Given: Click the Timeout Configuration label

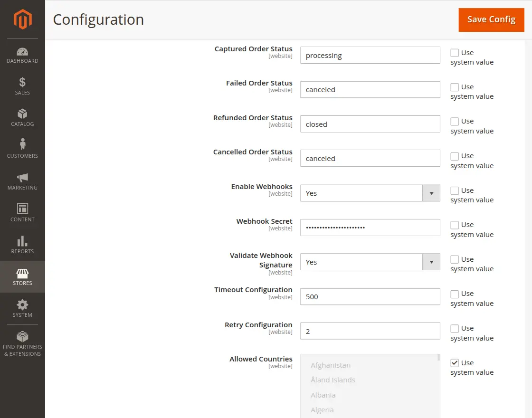Looking at the screenshot, I should point(253,290).
